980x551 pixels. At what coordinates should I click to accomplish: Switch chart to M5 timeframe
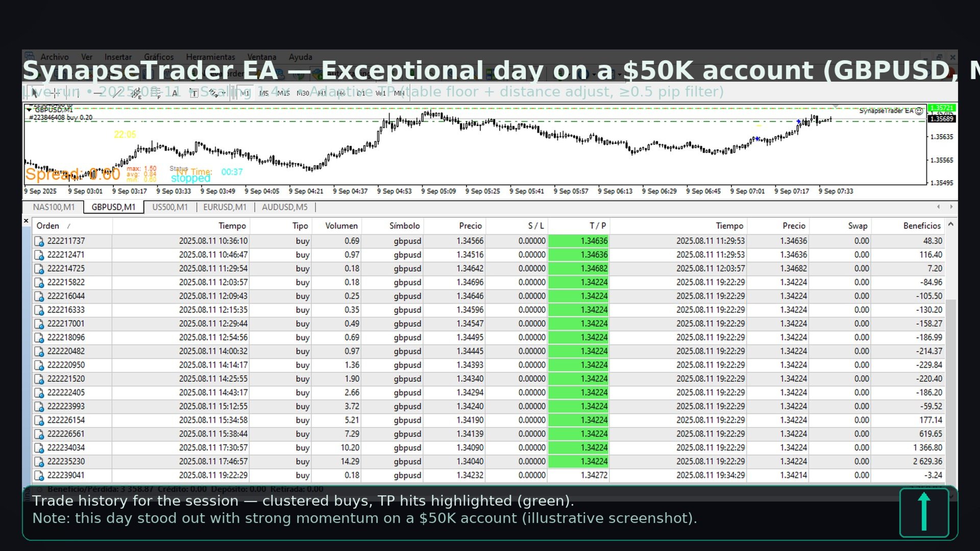264,93
